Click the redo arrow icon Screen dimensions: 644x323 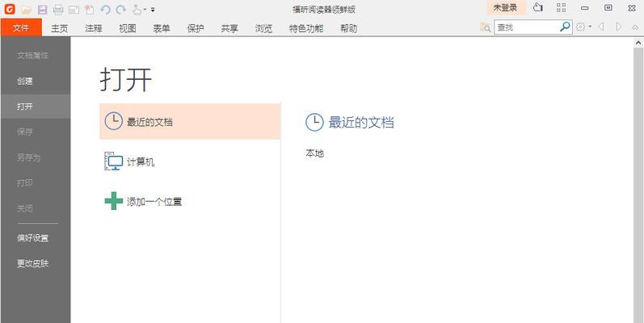click(x=120, y=10)
